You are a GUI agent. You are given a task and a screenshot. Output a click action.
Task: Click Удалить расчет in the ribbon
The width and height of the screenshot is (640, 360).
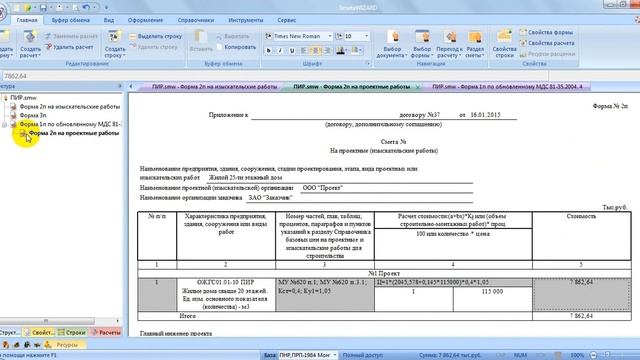pos(69,47)
